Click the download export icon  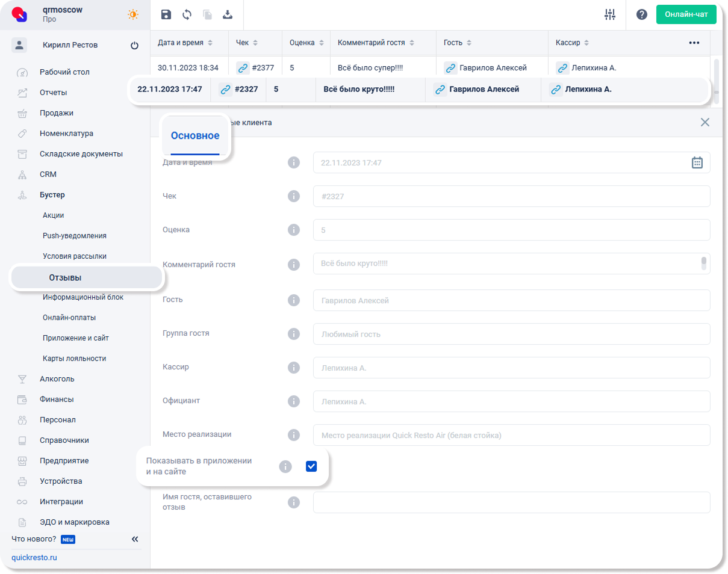point(228,15)
